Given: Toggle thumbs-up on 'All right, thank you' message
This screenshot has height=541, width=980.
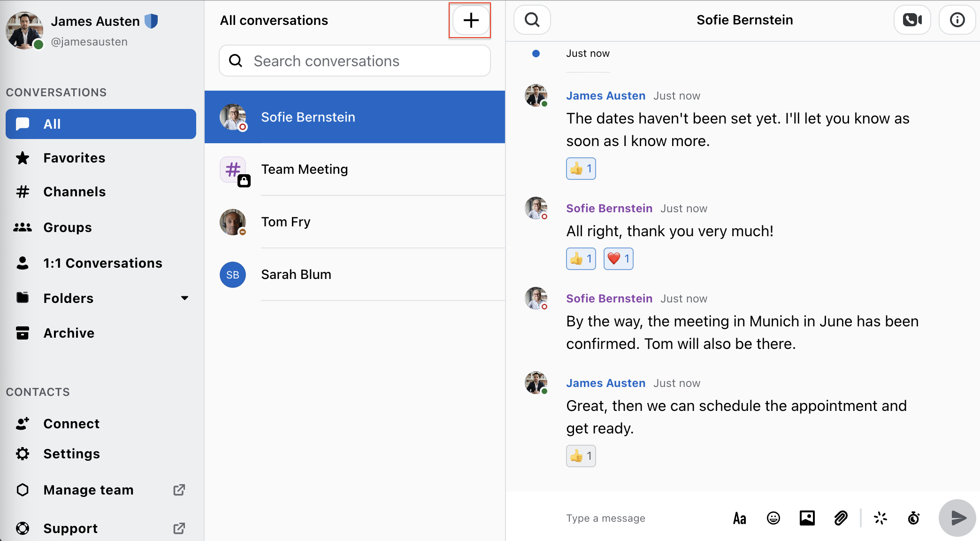Looking at the screenshot, I should (x=581, y=259).
